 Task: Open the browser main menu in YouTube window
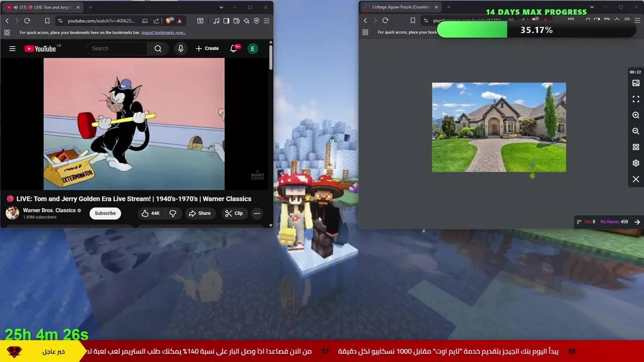coord(267,21)
